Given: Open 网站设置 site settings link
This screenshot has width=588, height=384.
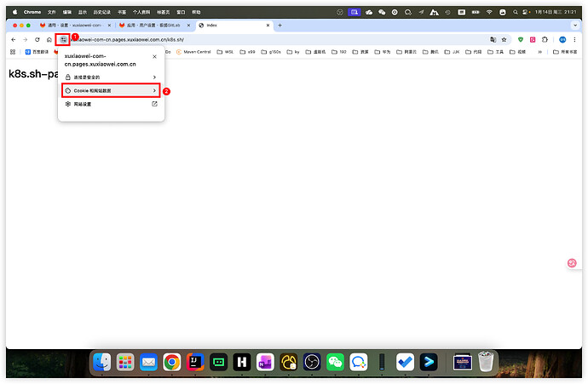Looking at the screenshot, I should [x=111, y=104].
